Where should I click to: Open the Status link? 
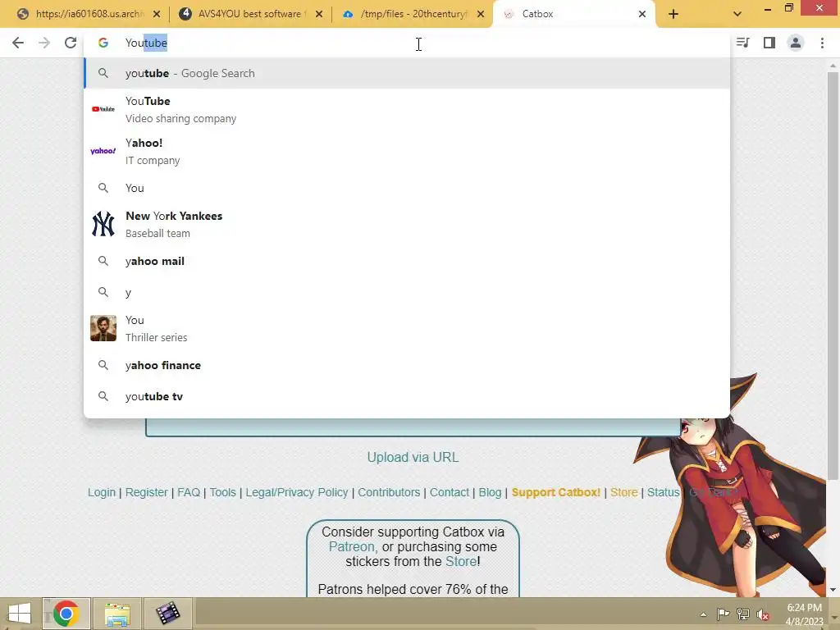point(663,492)
